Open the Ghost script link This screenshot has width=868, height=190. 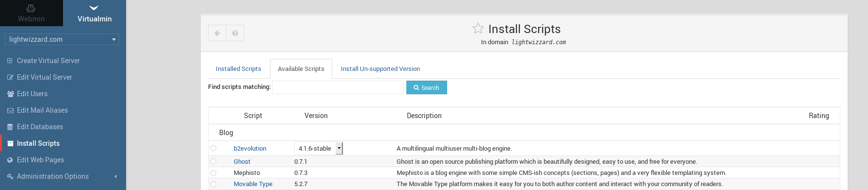(x=242, y=162)
